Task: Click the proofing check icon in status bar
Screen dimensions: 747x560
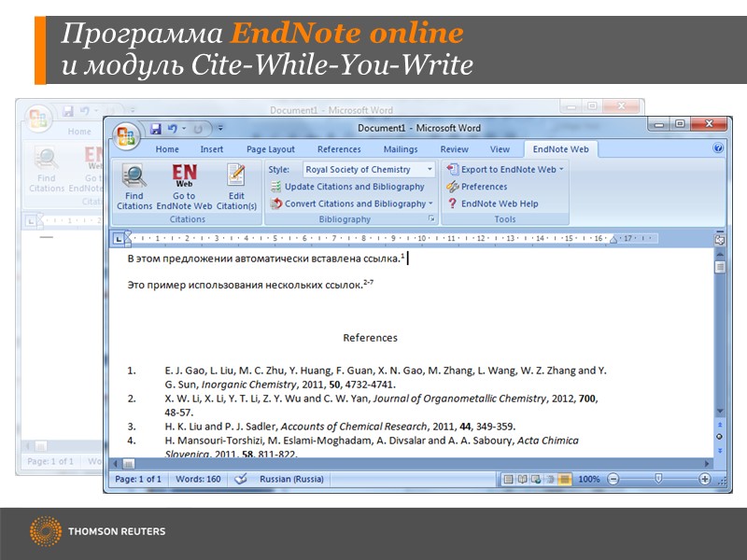Action: coord(241,479)
